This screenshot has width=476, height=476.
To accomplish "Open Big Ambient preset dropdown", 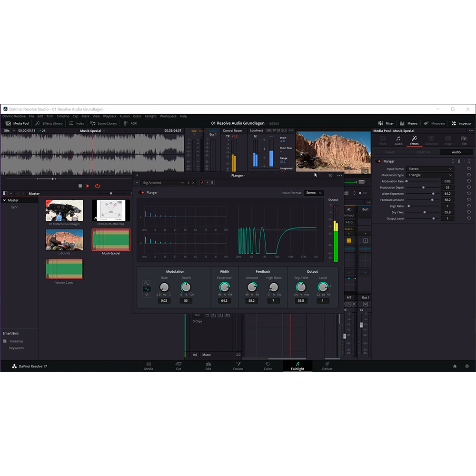I will (163, 182).
